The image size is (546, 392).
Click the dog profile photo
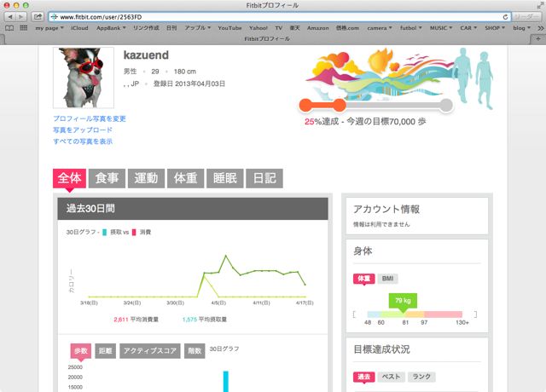coord(84,78)
